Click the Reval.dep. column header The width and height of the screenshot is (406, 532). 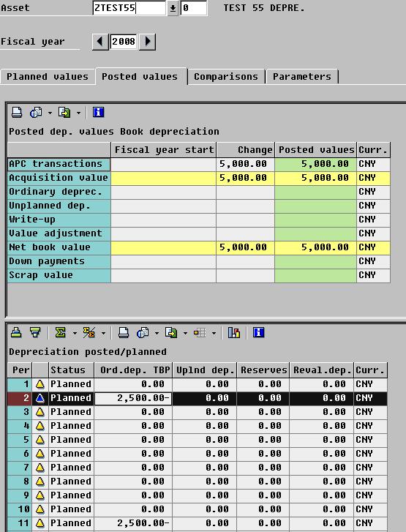(x=322, y=370)
